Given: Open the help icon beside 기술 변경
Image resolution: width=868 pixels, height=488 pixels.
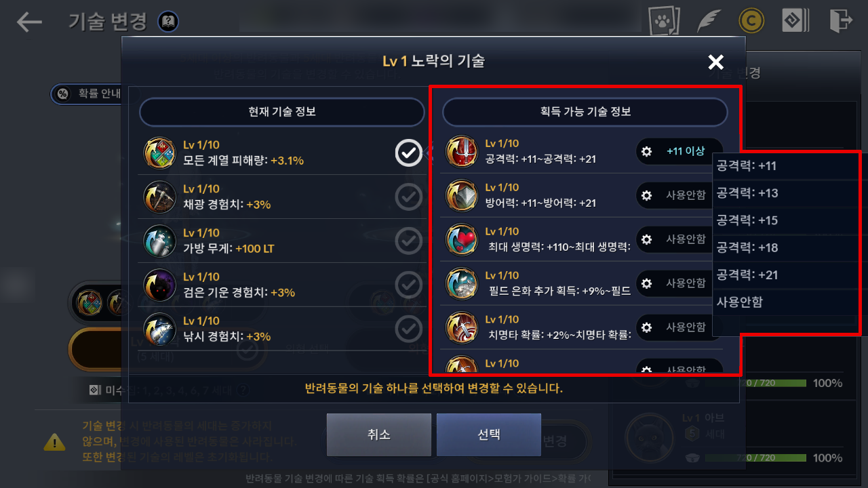Looking at the screenshot, I should pyautogui.click(x=168, y=22).
